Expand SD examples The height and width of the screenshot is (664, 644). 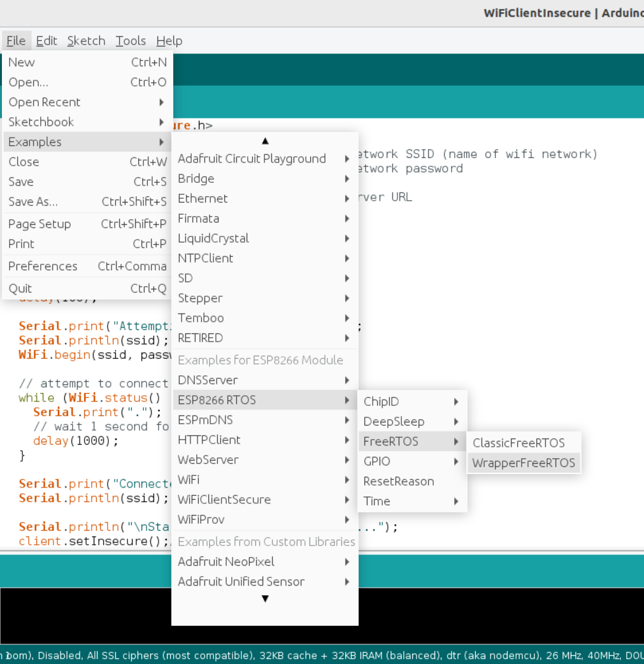click(x=265, y=278)
